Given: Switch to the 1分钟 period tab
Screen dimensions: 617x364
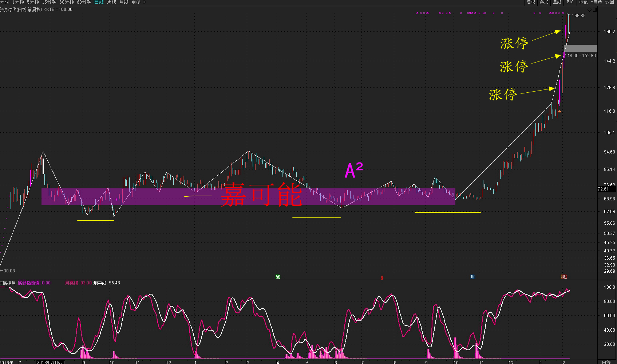Looking at the screenshot, I should tap(18, 2).
